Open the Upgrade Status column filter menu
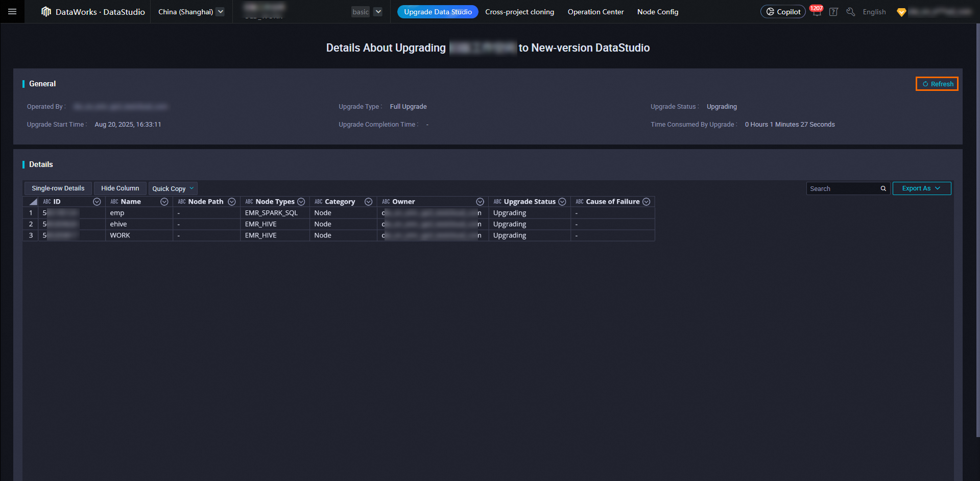980x481 pixels. pyautogui.click(x=562, y=202)
